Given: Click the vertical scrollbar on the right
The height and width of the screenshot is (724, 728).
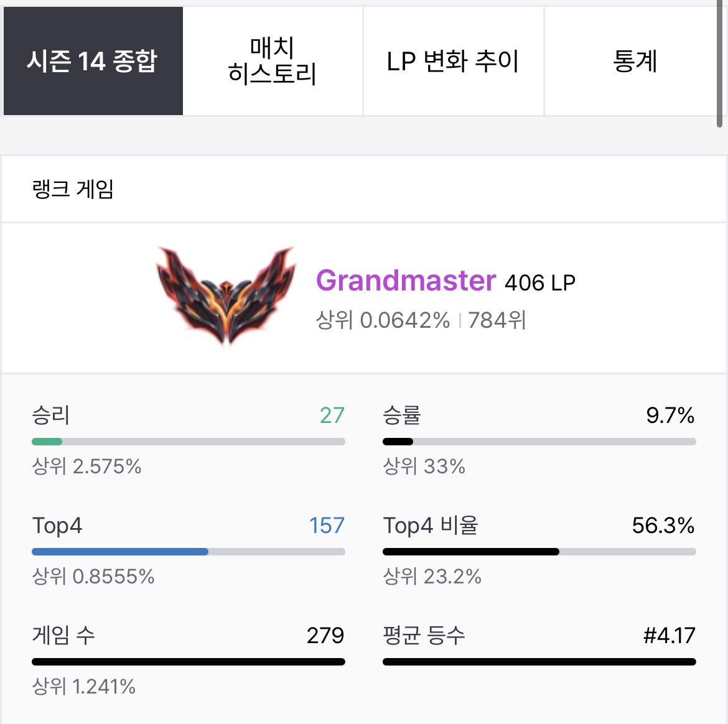Looking at the screenshot, I should [720, 63].
